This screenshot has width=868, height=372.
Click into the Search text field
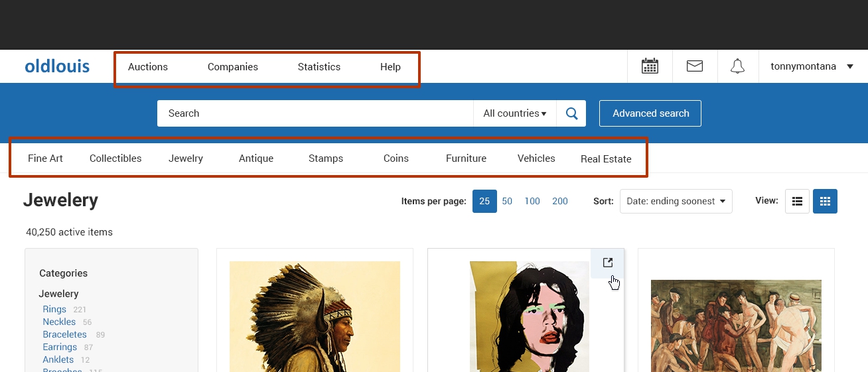(315, 113)
